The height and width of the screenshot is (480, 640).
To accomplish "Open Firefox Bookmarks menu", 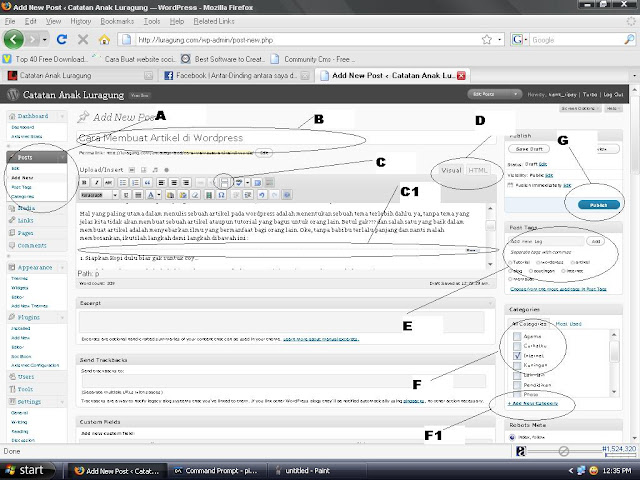I will (x=117, y=21).
